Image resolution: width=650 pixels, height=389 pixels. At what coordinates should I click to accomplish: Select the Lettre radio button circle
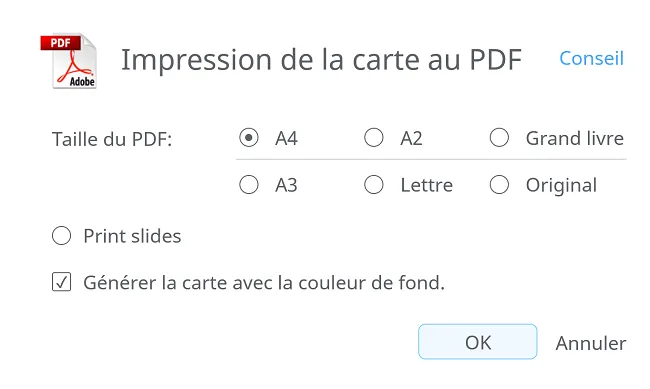(x=374, y=185)
